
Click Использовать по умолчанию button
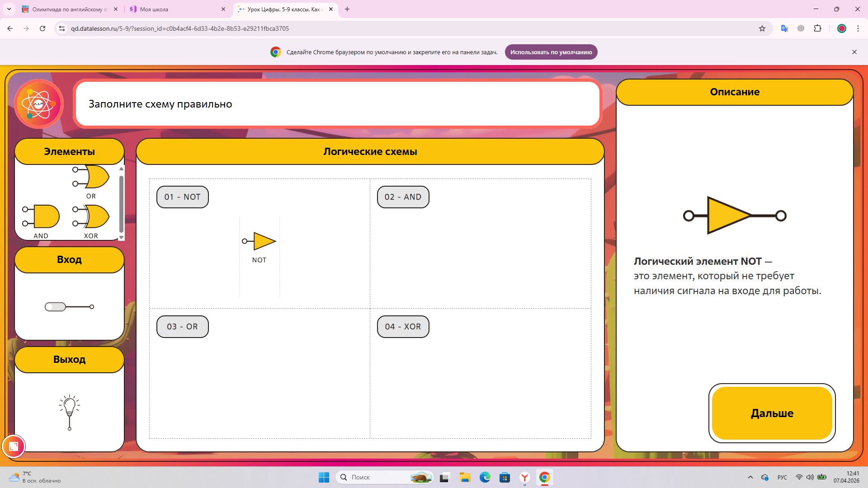551,52
